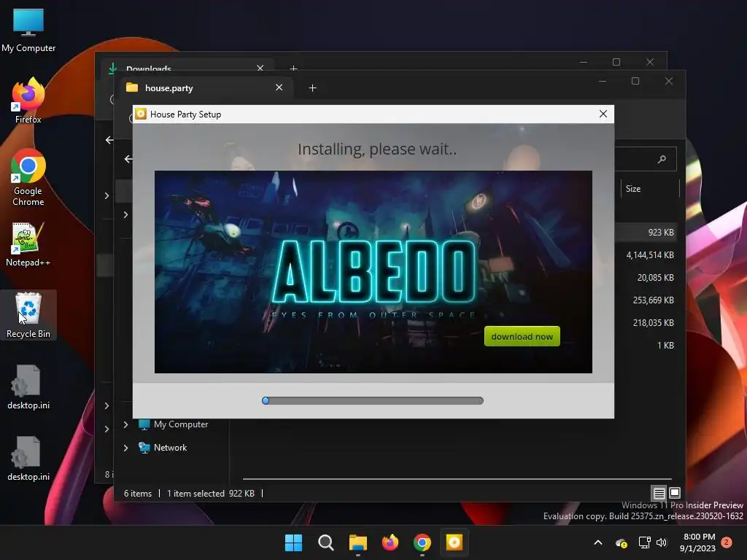
Task: Open File Explorer from taskbar
Action: [x=357, y=542]
